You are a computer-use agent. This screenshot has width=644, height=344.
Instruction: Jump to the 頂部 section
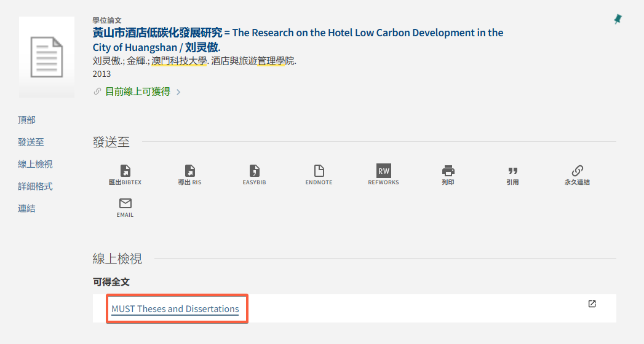coord(26,120)
